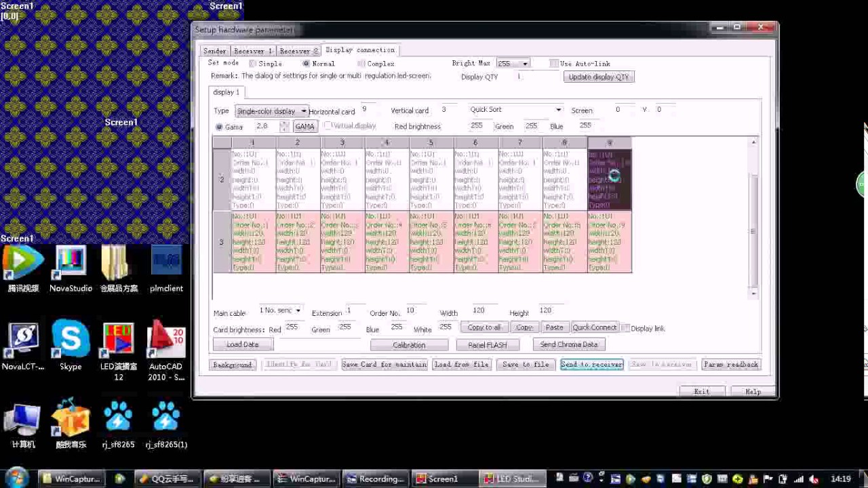
Task: Open the NovaStudio desktop icon
Action: [x=71, y=269]
